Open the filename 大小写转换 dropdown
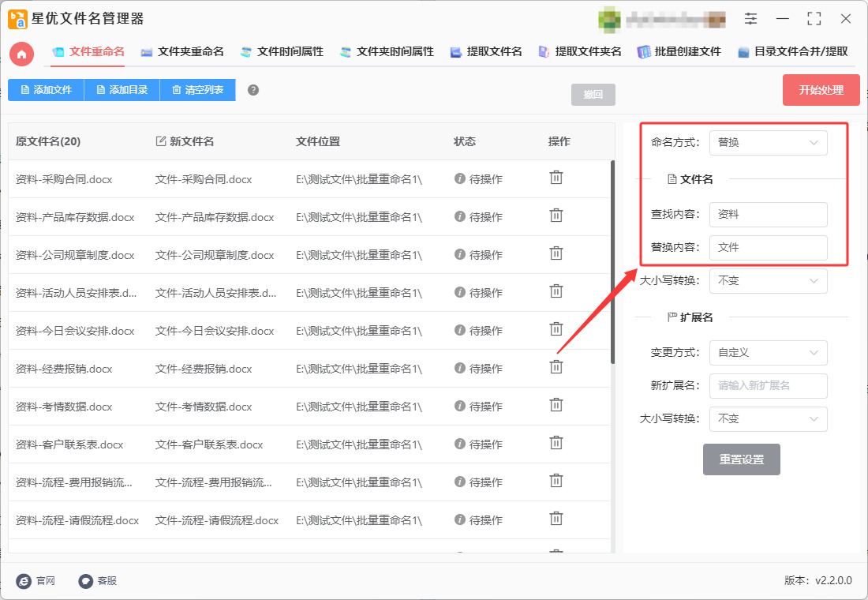Screen dimensions: 868x600 [768, 281]
